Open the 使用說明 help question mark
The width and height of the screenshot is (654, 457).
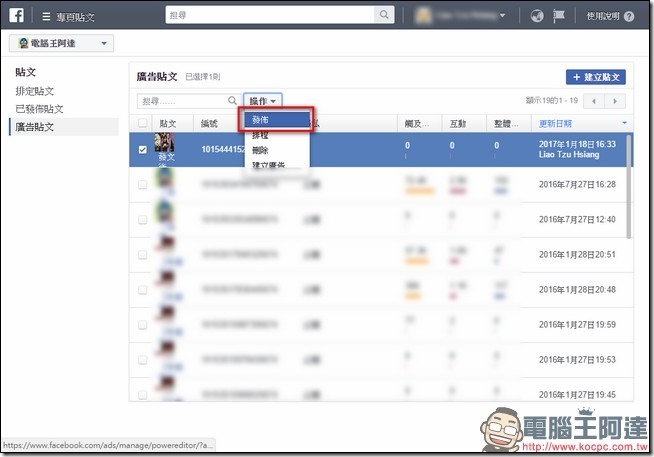629,16
